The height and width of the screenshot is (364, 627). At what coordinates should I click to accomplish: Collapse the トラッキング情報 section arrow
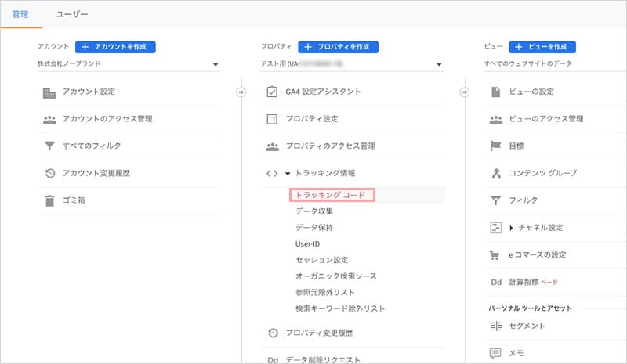pos(288,174)
